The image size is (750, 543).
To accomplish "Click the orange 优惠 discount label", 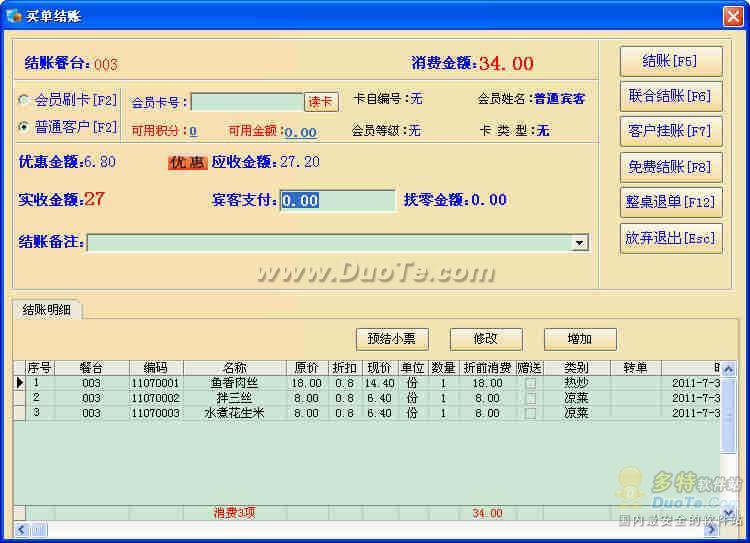I will (x=188, y=163).
